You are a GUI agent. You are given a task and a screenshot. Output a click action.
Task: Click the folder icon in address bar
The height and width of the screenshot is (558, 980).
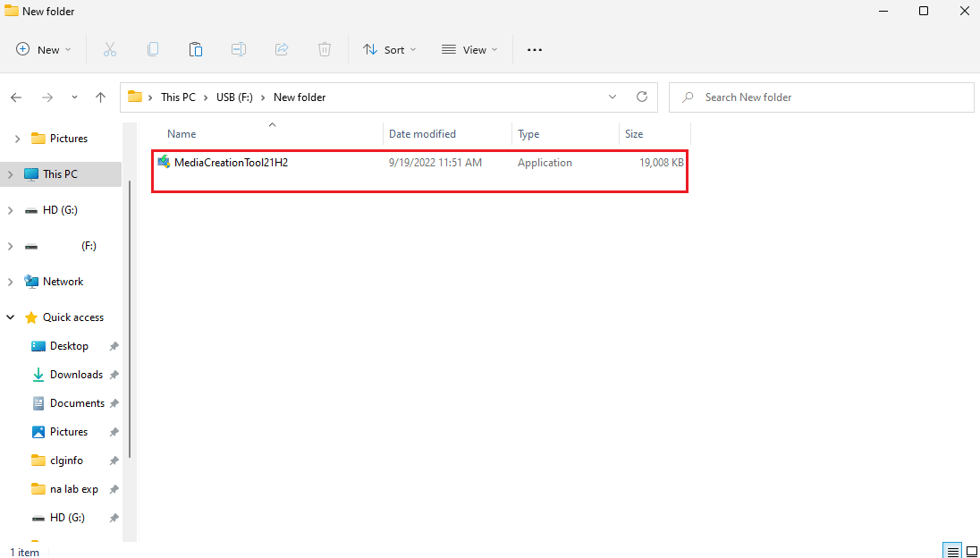(x=134, y=97)
